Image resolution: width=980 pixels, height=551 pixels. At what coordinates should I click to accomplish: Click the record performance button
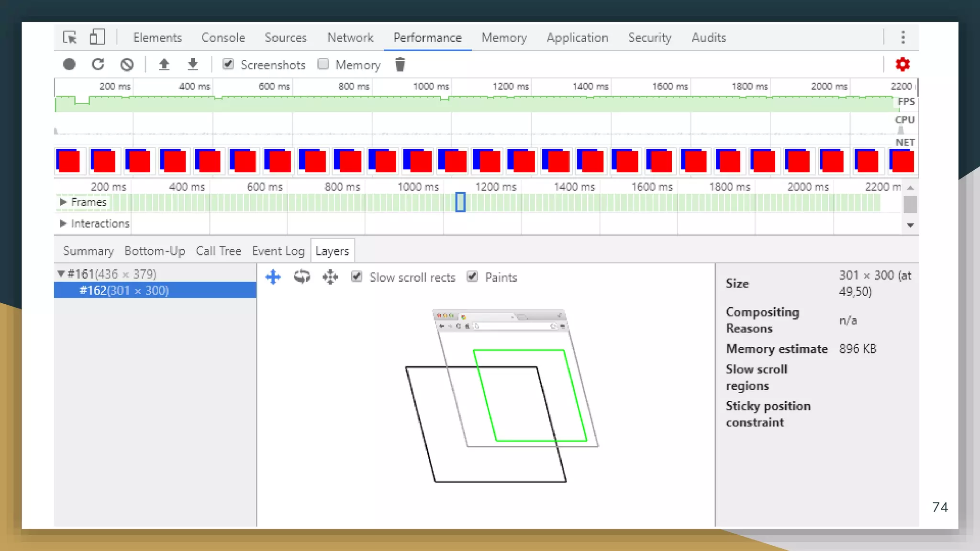(x=69, y=64)
